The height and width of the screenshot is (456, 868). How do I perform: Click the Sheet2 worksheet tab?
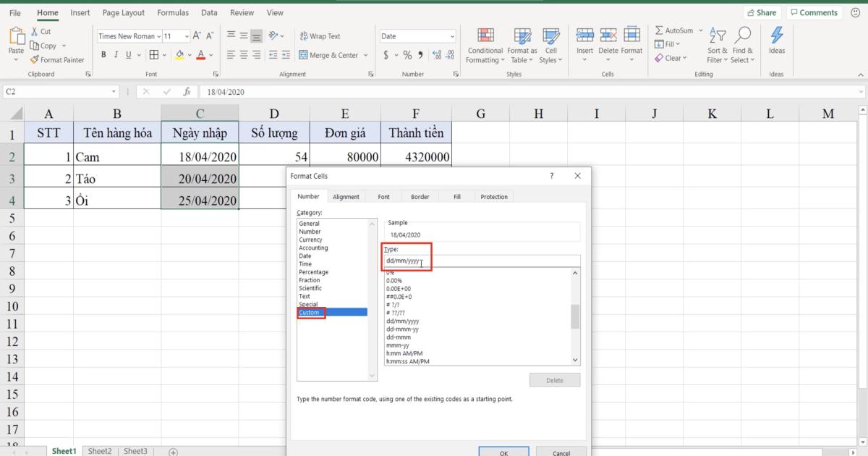[x=100, y=450]
